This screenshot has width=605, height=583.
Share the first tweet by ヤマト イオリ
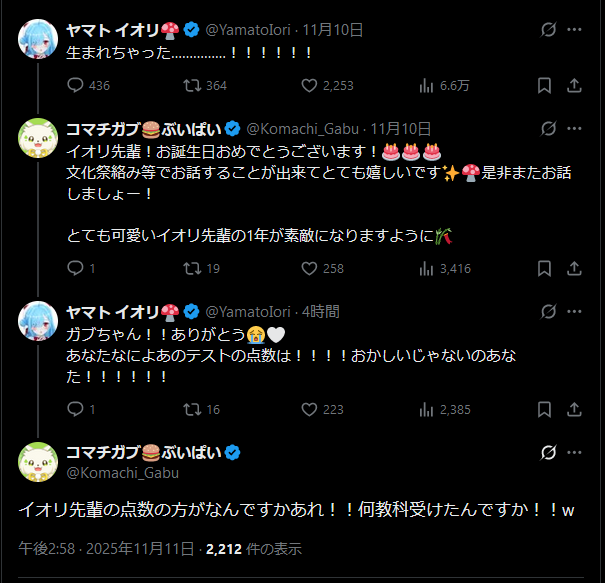pyautogui.click(x=574, y=86)
